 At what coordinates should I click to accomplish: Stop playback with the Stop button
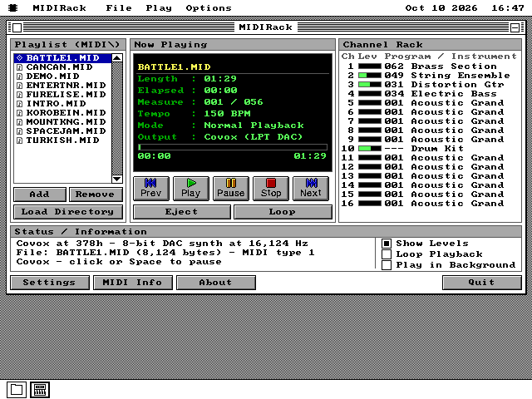pyautogui.click(x=271, y=189)
